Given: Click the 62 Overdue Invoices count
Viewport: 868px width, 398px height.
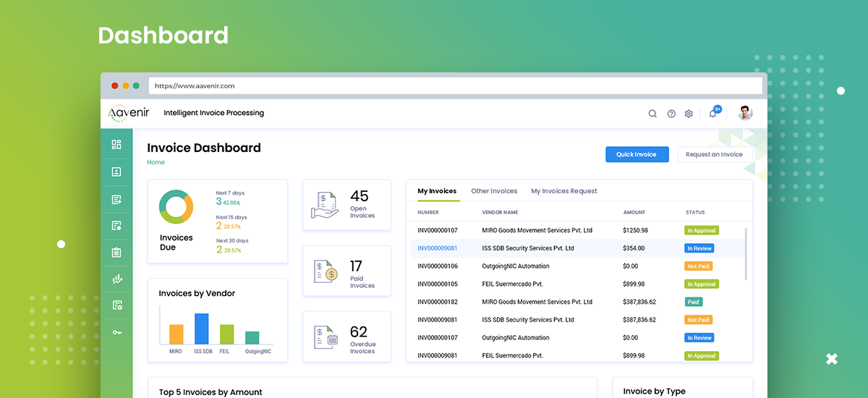Looking at the screenshot, I should 359,332.
